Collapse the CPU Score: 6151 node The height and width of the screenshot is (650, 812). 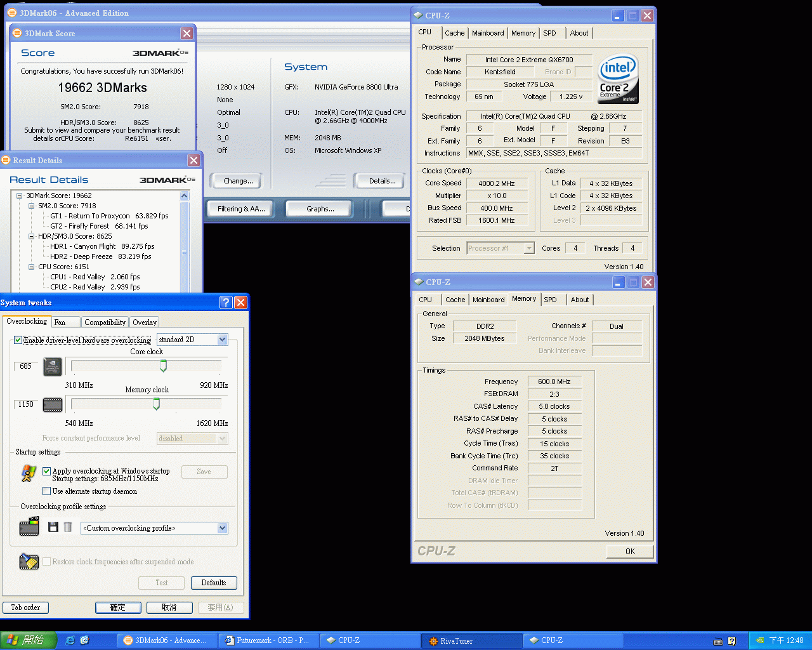point(31,267)
